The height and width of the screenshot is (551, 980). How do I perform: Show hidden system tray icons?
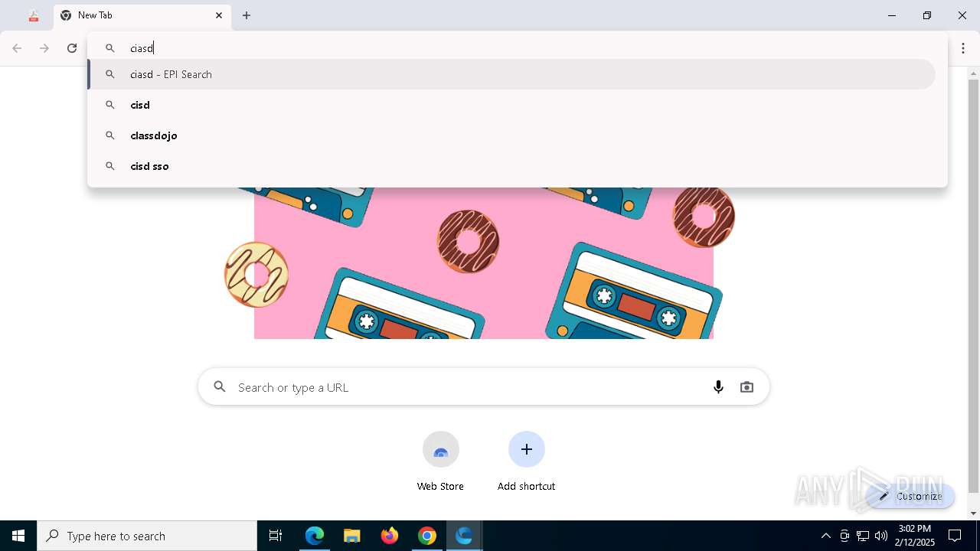(x=825, y=536)
